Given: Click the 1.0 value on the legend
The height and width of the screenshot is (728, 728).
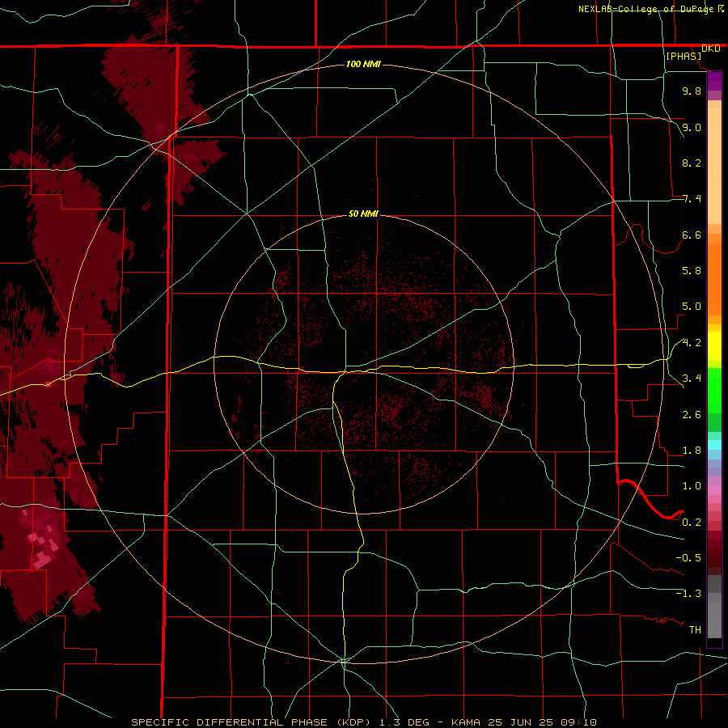Looking at the screenshot, I should 692,486.
